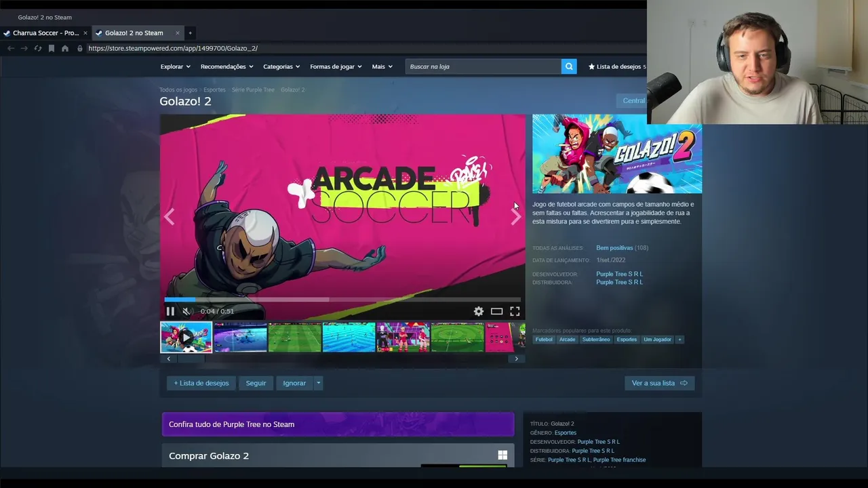Screen dimensions: 868x488
Task: Open a new browser tab
Action: click(190, 33)
